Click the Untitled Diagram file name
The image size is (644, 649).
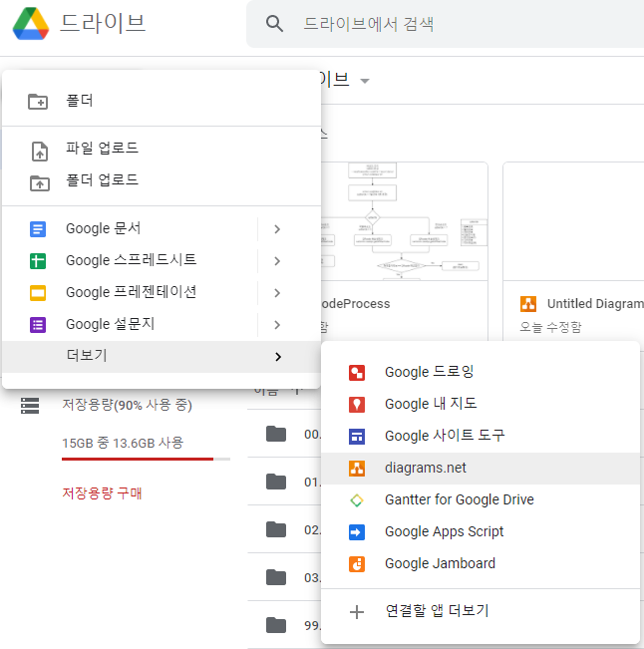(x=595, y=304)
